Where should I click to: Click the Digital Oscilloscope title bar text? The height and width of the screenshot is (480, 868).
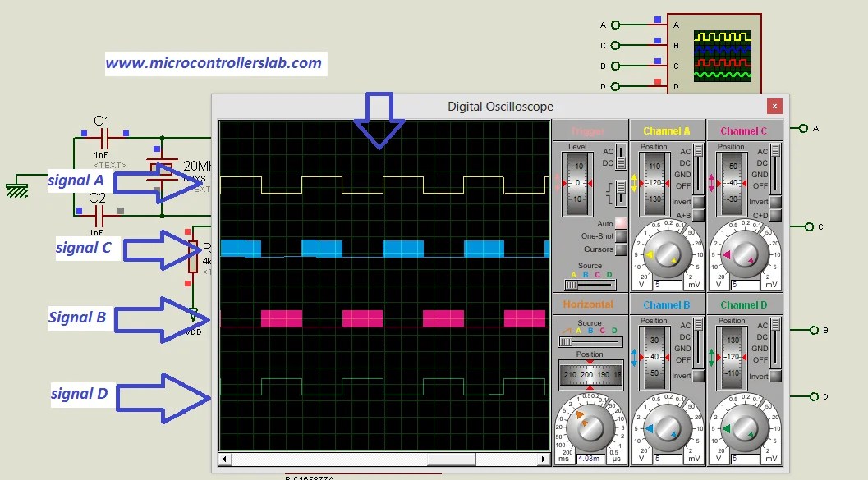(500, 107)
